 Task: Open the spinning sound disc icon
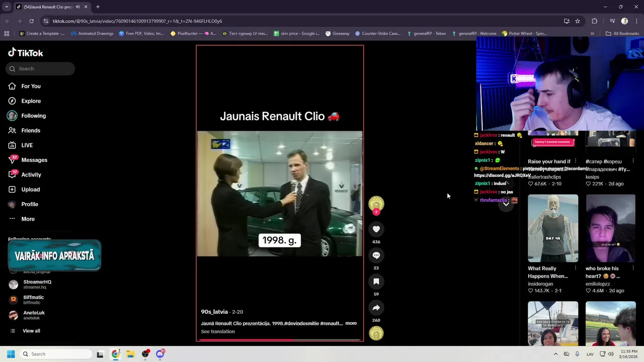(376, 333)
